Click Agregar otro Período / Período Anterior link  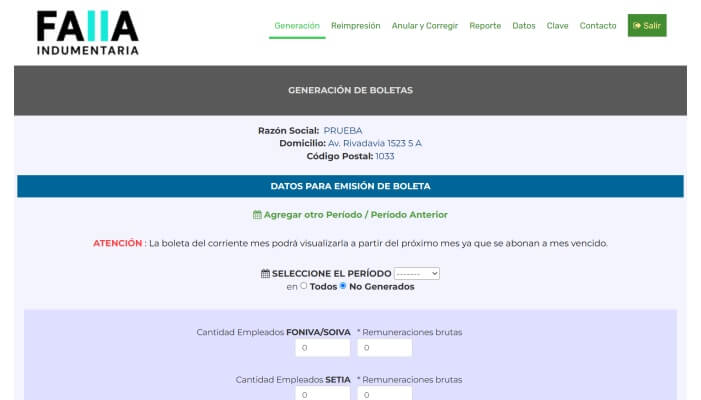point(355,215)
